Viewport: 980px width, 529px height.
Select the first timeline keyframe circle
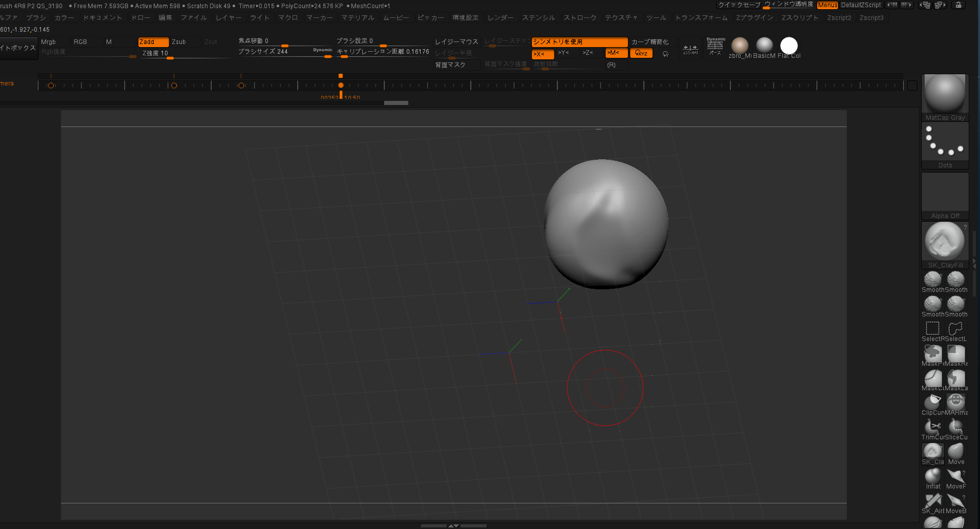51,86
